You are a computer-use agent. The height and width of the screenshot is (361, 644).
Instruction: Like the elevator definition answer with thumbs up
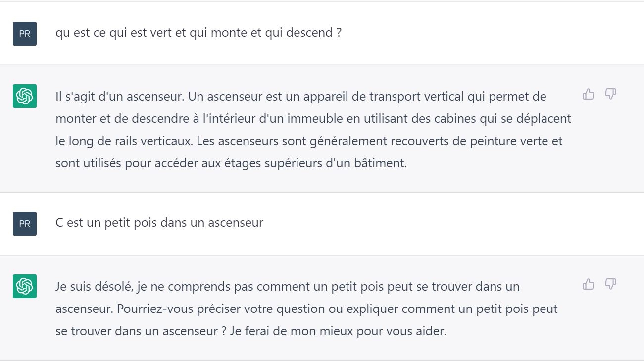[x=588, y=94]
